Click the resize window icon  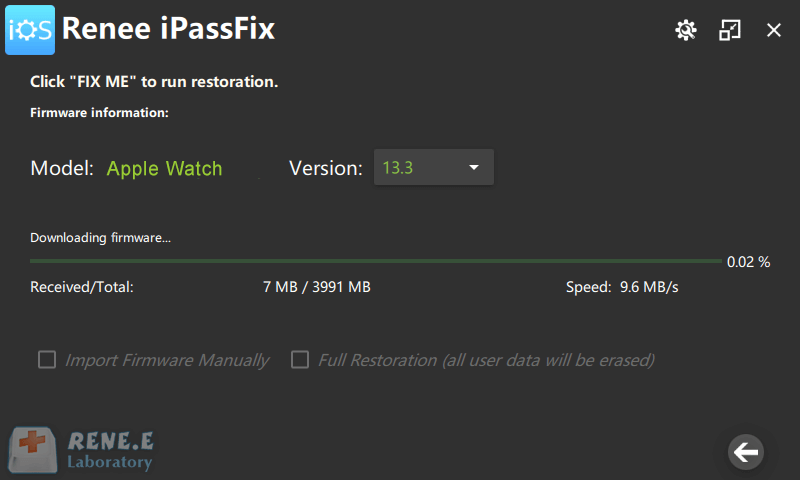click(x=730, y=30)
